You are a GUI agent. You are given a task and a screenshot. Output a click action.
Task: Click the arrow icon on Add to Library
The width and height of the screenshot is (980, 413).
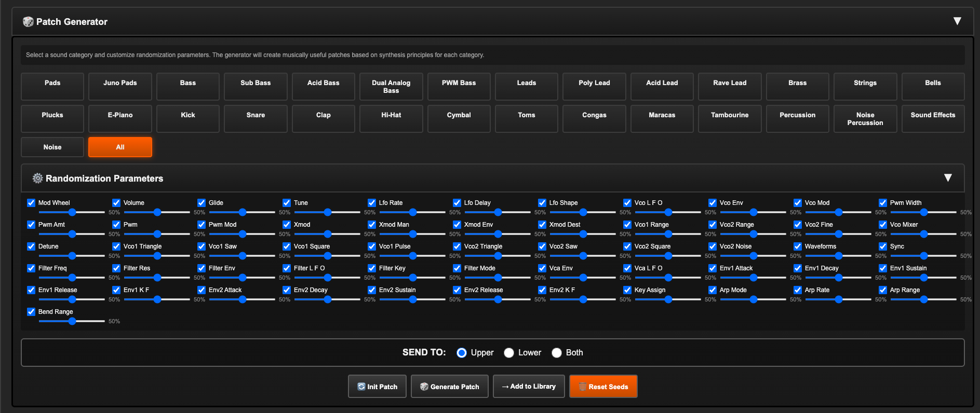click(505, 387)
